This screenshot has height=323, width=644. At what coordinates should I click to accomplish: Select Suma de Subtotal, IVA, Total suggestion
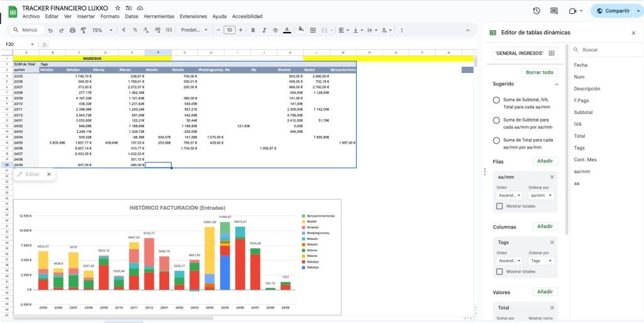[496, 100]
